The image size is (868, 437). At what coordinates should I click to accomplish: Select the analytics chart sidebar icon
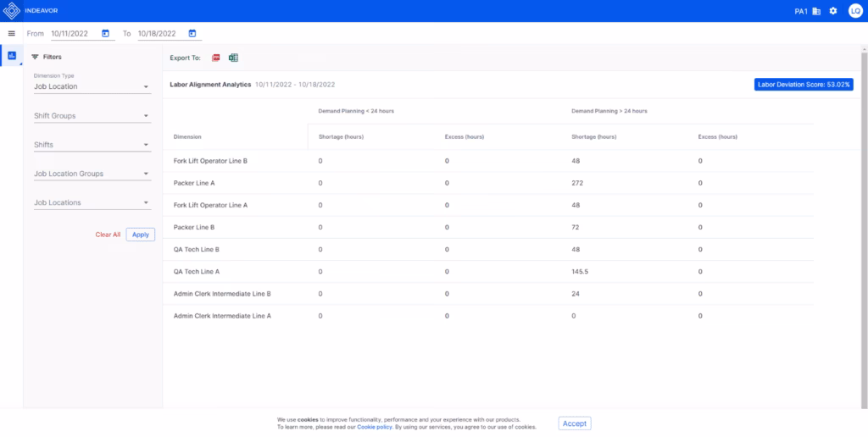[x=12, y=56]
